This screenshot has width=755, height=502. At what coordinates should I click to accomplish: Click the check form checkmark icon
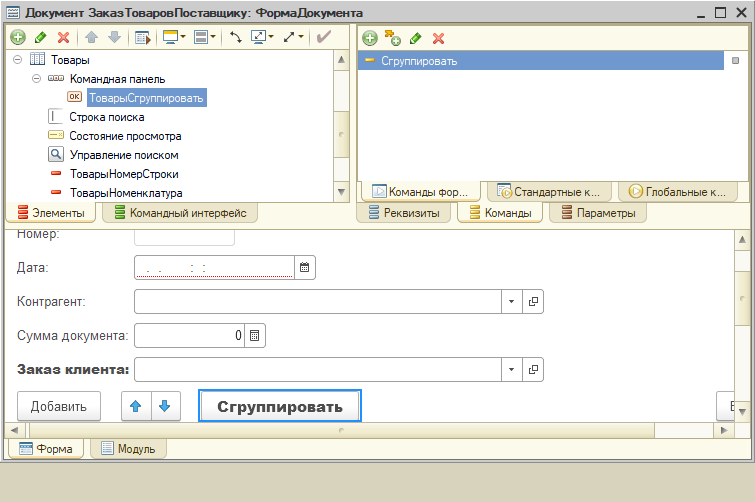tap(323, 37)
